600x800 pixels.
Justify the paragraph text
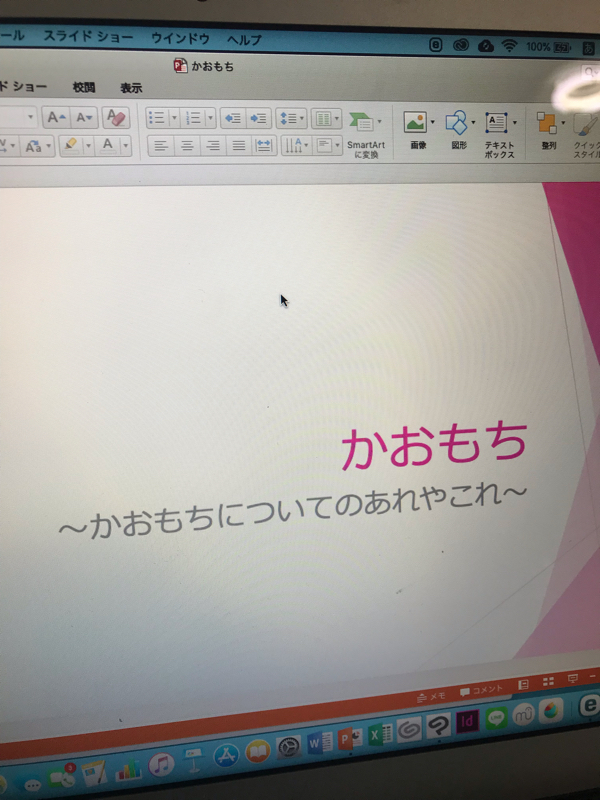click(x=238, y=146)
